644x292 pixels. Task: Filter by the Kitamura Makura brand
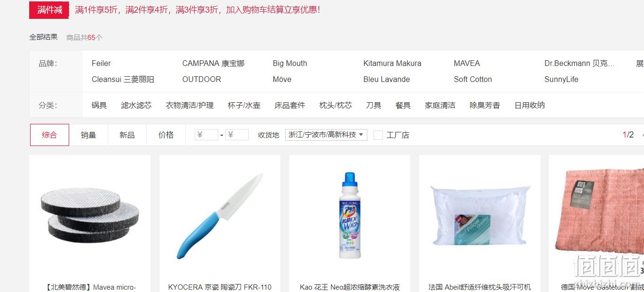click(392, 63)
